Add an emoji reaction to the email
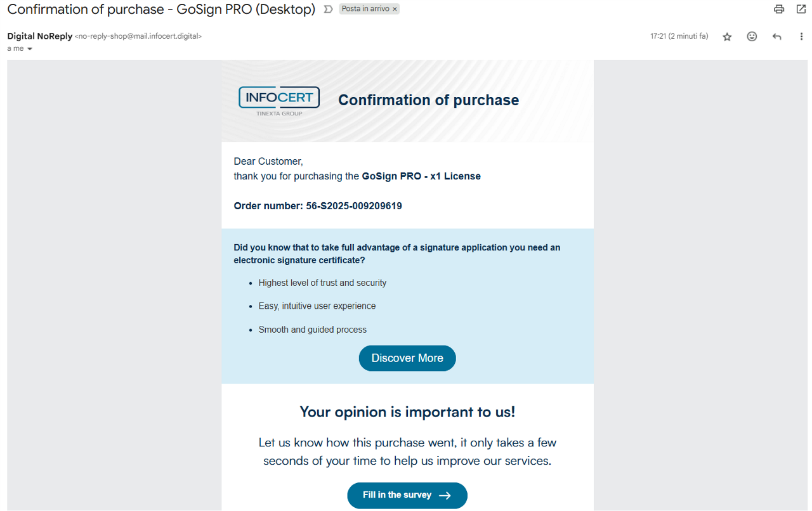 pos(752,37)
